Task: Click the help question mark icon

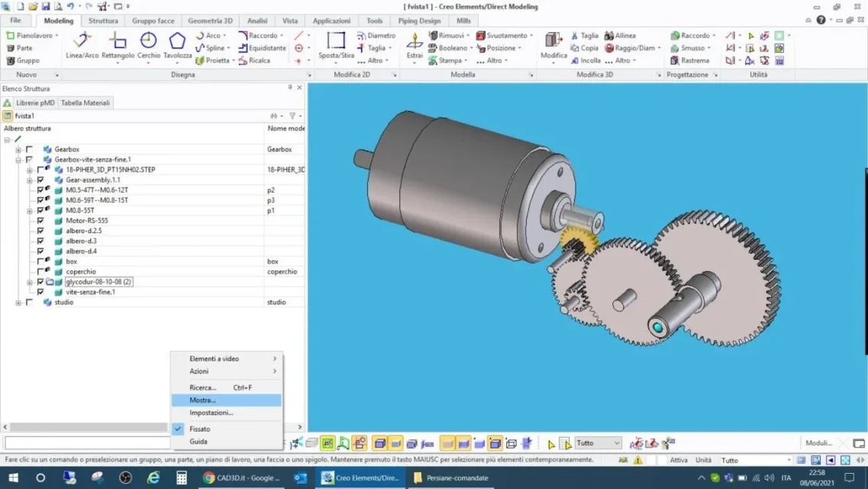Action: pyautogui.click(x=821, y=20)
